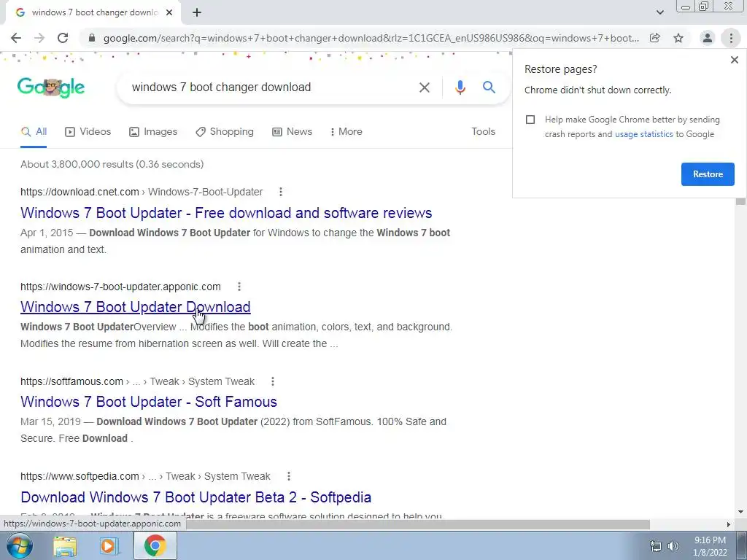This screenshot has width=747, height=560.
Task: Open the usage statistics link
Action: pyautogui.click(x=643, y=134)
